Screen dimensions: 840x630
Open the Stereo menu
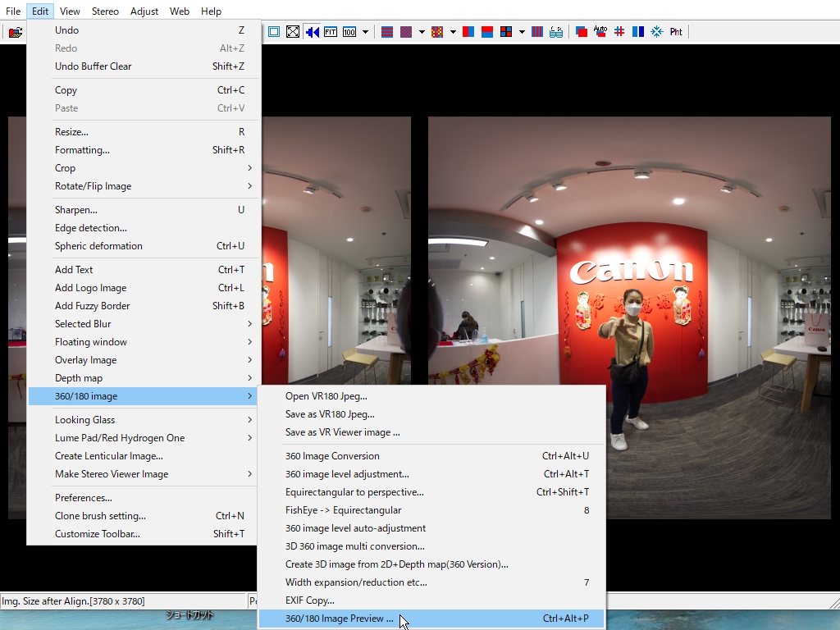point(105,11)
